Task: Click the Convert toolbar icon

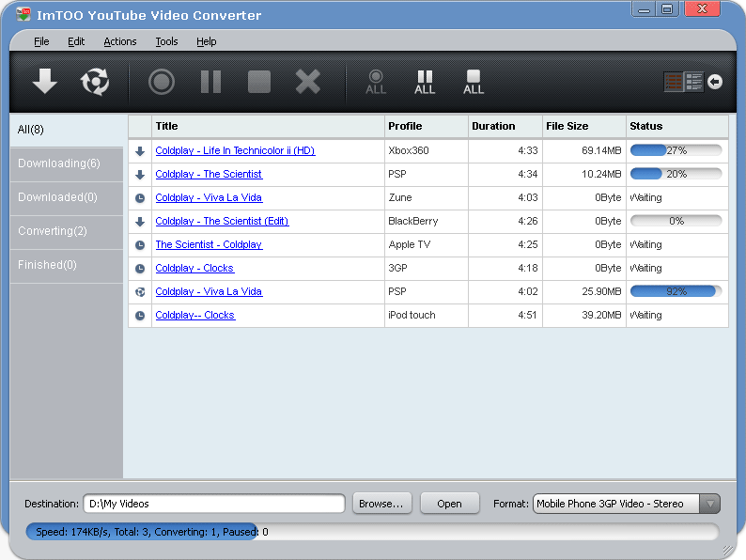Action: [95, 82]
